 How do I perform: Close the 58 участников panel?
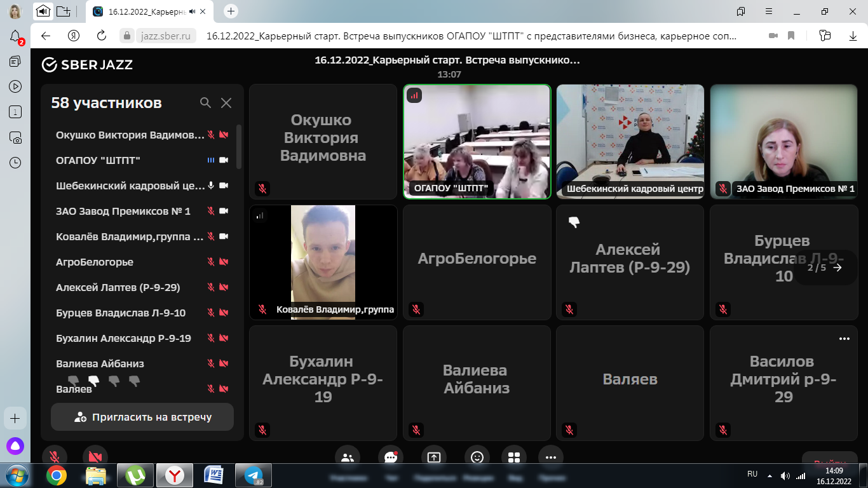coord(226,103)
